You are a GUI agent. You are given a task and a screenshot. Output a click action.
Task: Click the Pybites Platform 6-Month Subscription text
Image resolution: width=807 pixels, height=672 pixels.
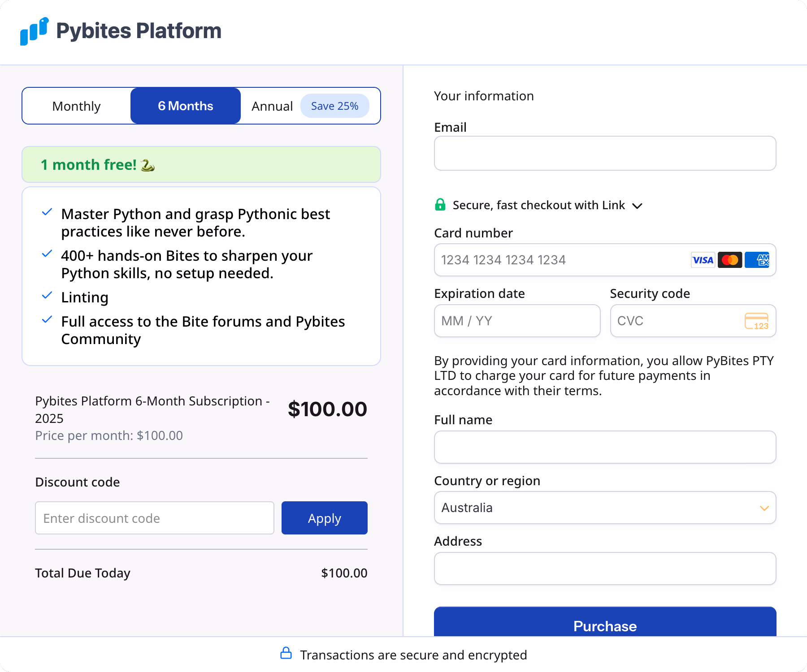pyautogui.click(x=152, y=409)
